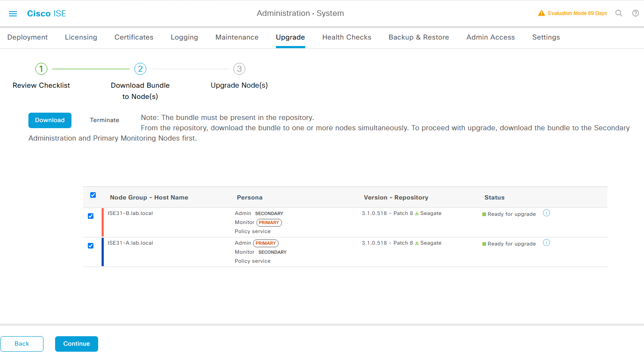This screenshot has width=644, height=353.
Task: Open the help question mark icon
Action: tap(635, 13)
